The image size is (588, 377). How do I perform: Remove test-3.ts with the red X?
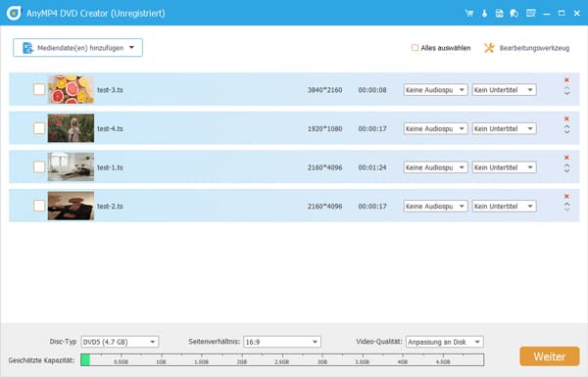[566, 80]
